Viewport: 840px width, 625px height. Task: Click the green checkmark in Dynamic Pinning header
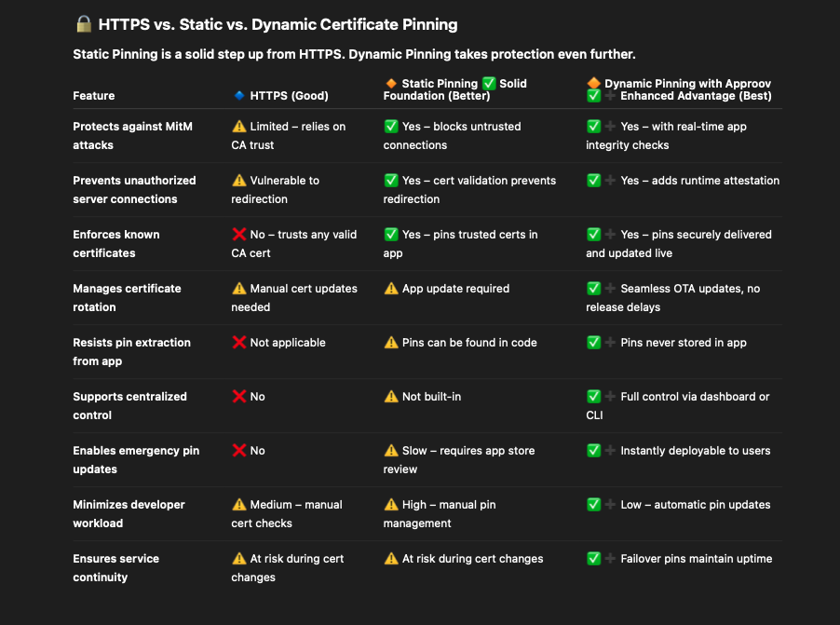(592, 94)
